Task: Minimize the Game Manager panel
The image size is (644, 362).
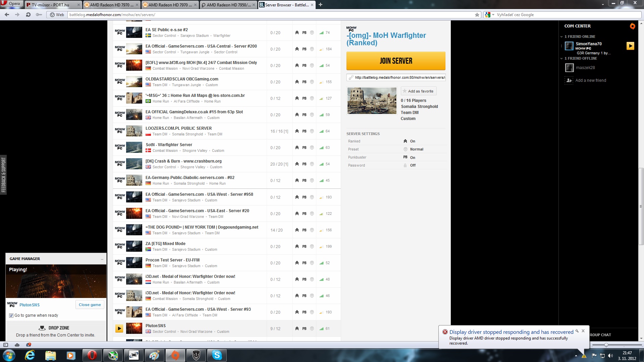Action: pyautogui.click(x=102, y=259)
